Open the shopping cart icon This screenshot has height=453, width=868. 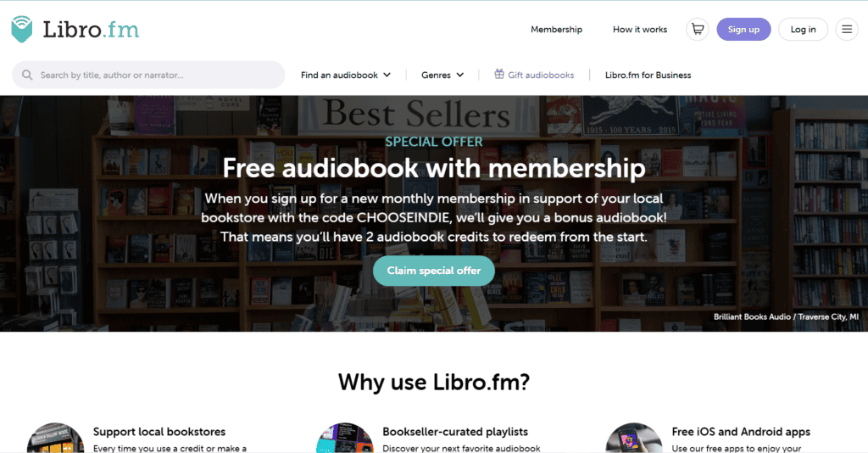(x=697, y=30)
